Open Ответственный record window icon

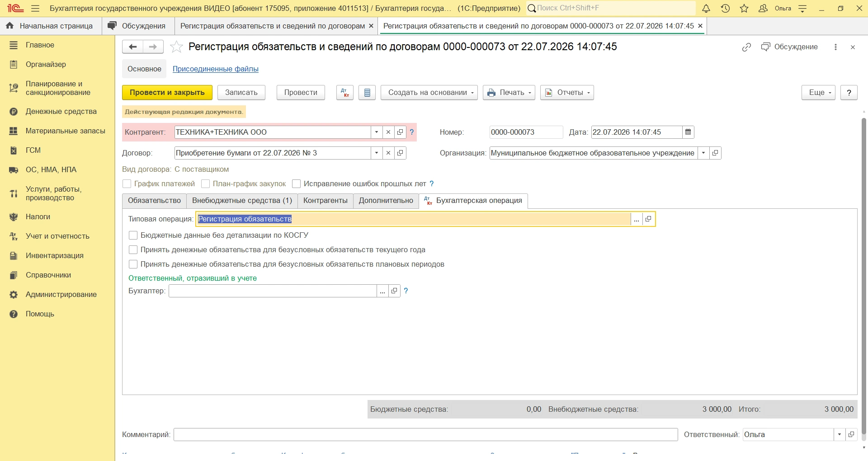pyautogui.click(x=851, y=435)
